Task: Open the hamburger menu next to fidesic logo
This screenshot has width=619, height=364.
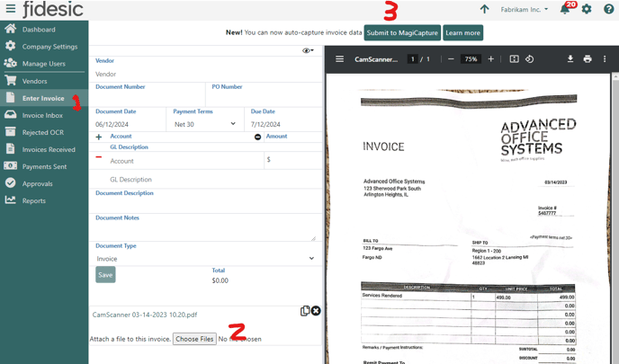Action: click(x=11, y=8)
